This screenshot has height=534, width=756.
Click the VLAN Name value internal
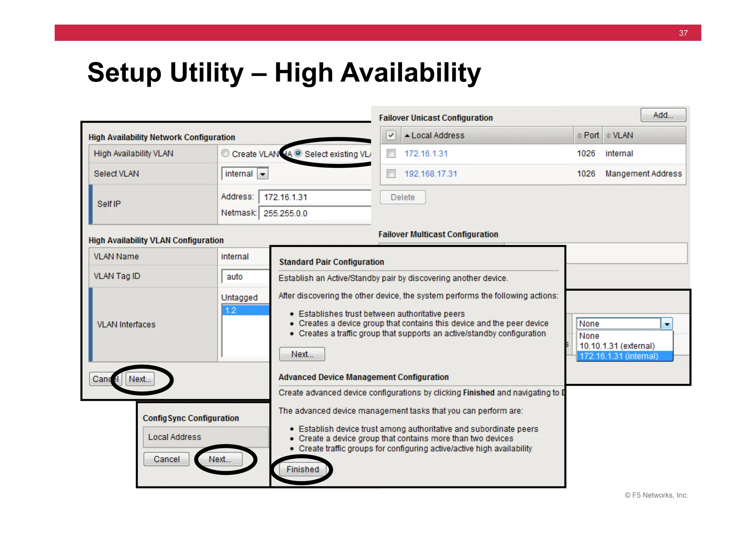click(x=235, y=256)
